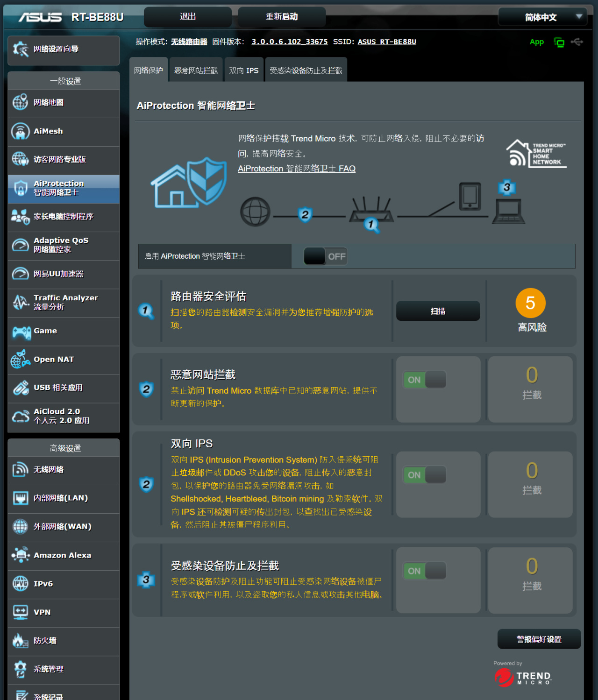The width and height of the screenshot is (598, 700).
Task: Open the AiProtection 智能网络卫士 FAQ link
Action: [x=297, y=169]
